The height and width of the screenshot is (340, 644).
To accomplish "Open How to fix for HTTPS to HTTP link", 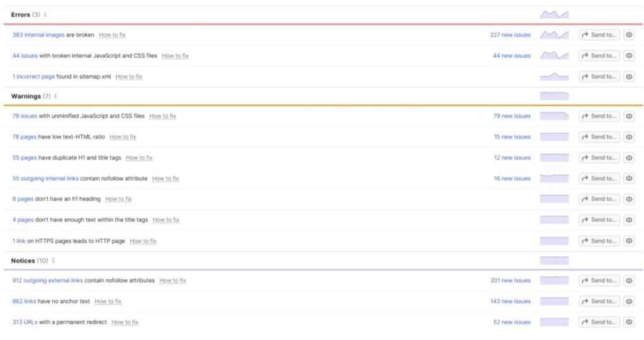I will pyautogui.click(x=143, y=241).
